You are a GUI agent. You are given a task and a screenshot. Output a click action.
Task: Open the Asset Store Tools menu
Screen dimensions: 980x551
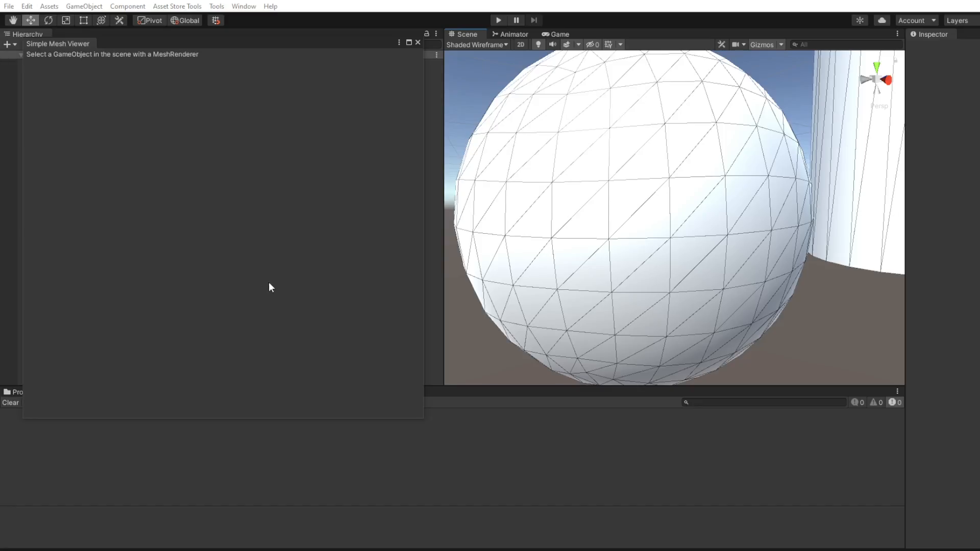coord(177,6)
